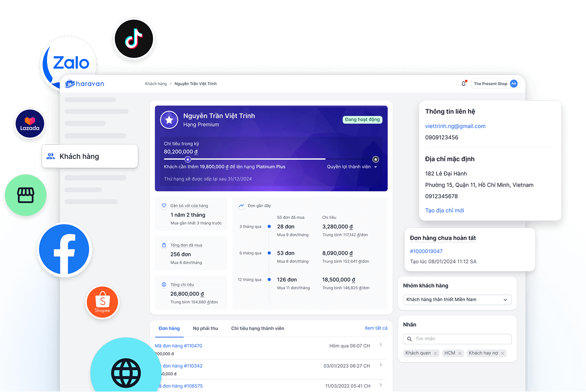586x392 pixels.
Task: Open incomplete order #1000019047 link
Action: 426,251
